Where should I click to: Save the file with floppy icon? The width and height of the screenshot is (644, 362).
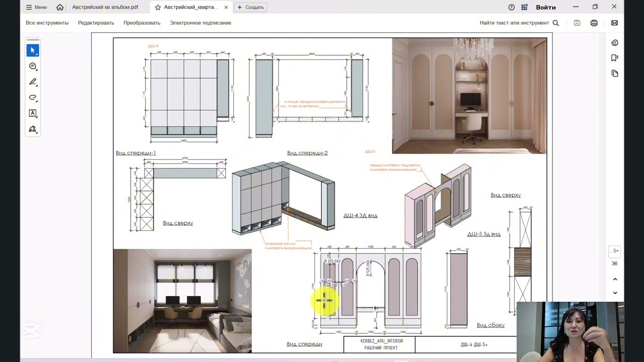tap(577, 23)
